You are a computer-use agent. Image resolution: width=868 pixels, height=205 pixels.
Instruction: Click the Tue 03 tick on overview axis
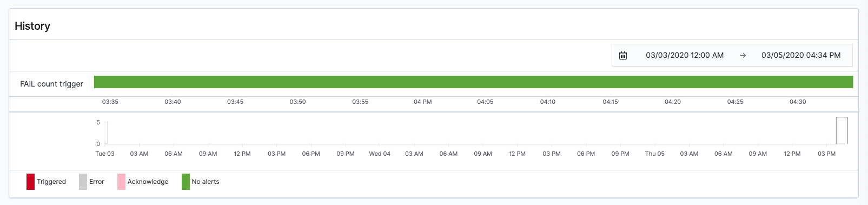105,154
